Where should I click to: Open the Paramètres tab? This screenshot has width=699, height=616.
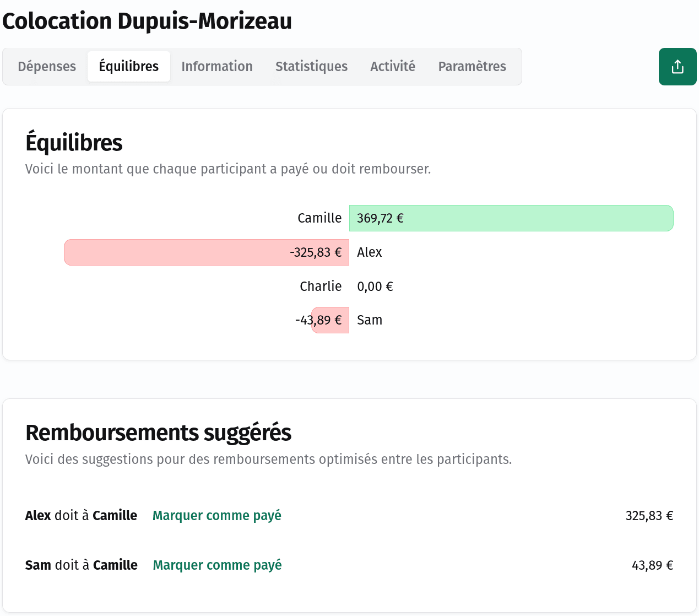click(x=472, y=67)
